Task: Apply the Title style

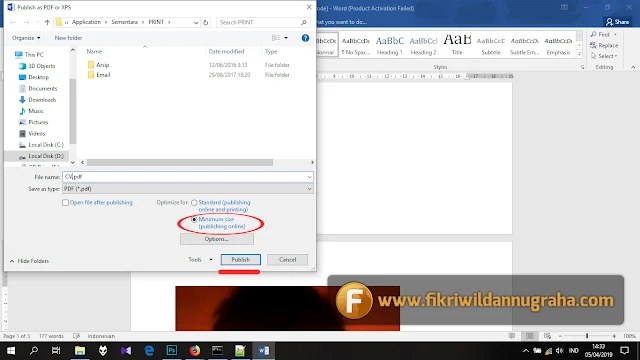Action: tap(457, 45)
